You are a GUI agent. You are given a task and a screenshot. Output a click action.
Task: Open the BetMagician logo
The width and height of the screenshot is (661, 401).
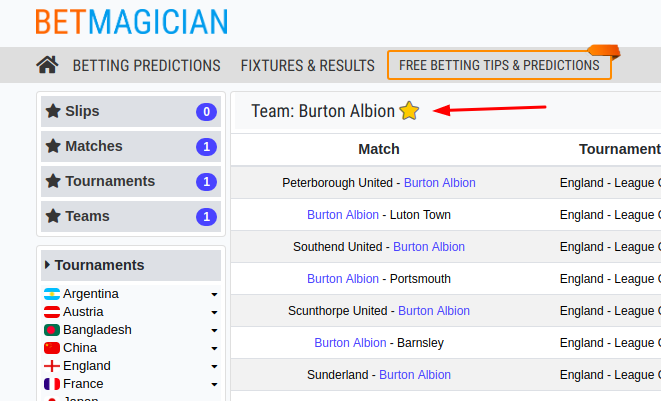point(132,22)
